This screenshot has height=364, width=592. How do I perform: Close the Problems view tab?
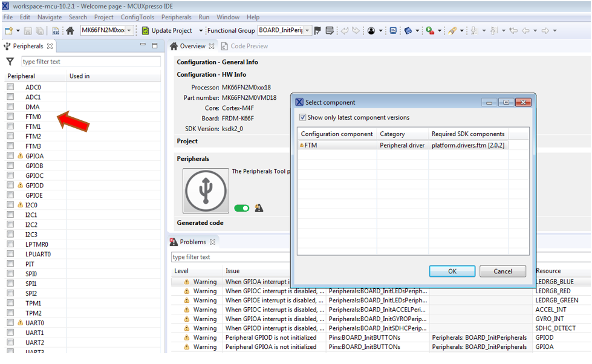(213, 242)
